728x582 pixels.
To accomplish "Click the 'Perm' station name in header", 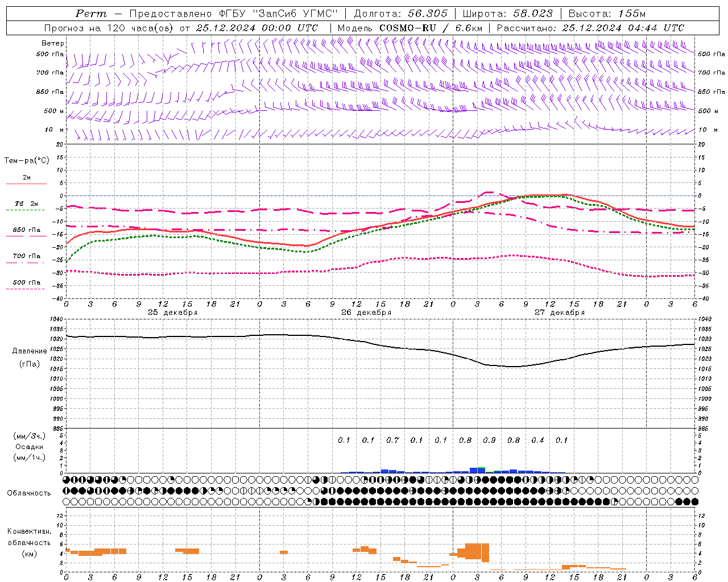I will point(91,14).
